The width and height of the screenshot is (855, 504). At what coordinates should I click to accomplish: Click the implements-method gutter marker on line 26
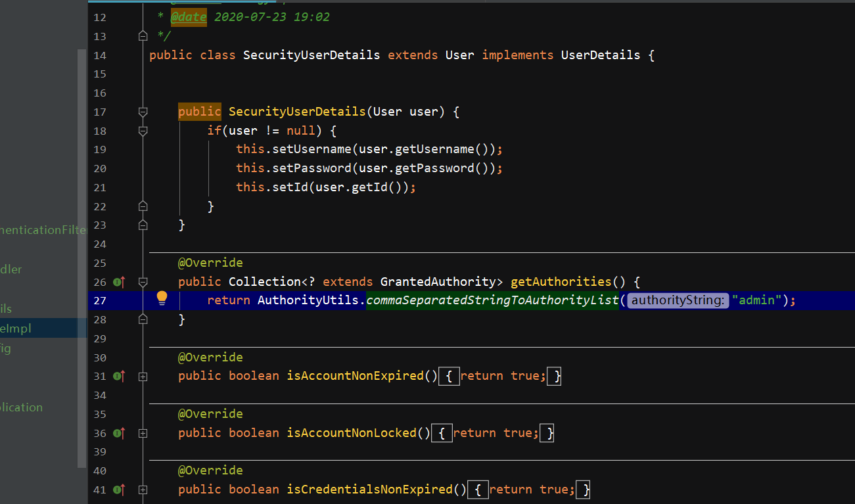119,282
